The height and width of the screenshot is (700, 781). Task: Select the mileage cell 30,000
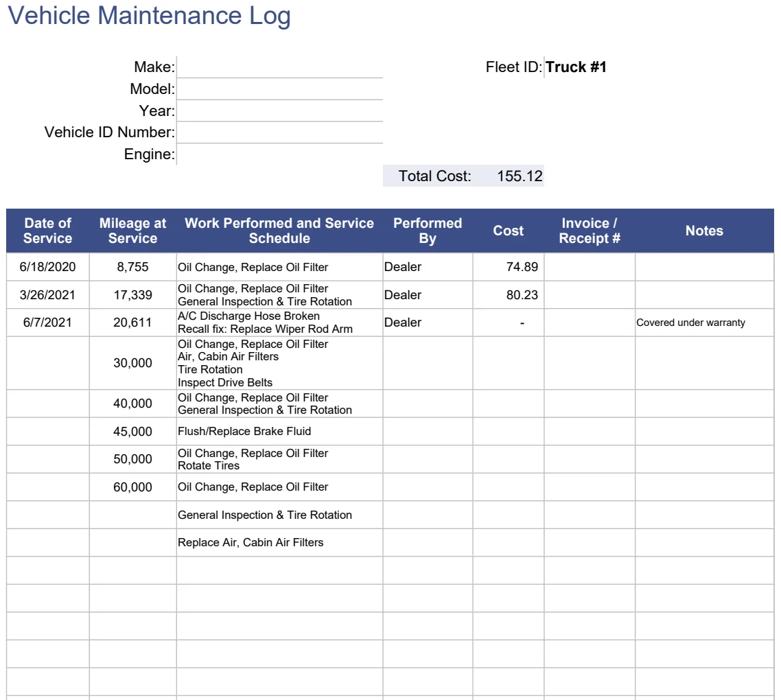coord(132,363)
